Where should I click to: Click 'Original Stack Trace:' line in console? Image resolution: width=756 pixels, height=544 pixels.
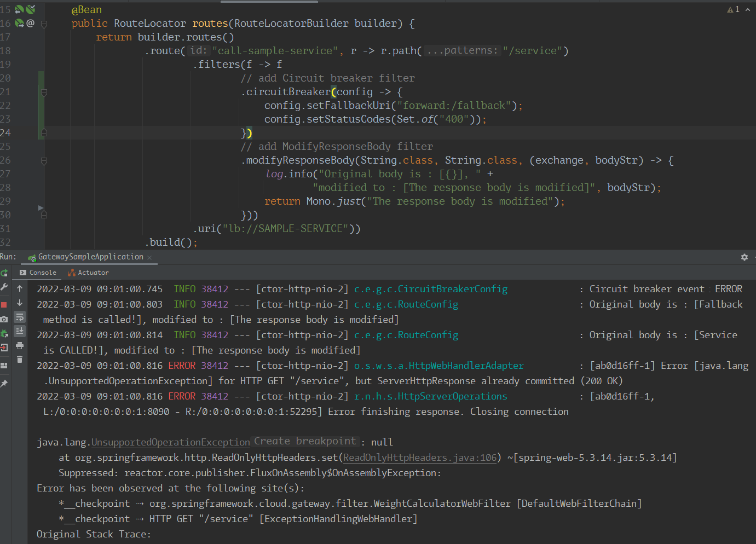click(x=94, y=534)
